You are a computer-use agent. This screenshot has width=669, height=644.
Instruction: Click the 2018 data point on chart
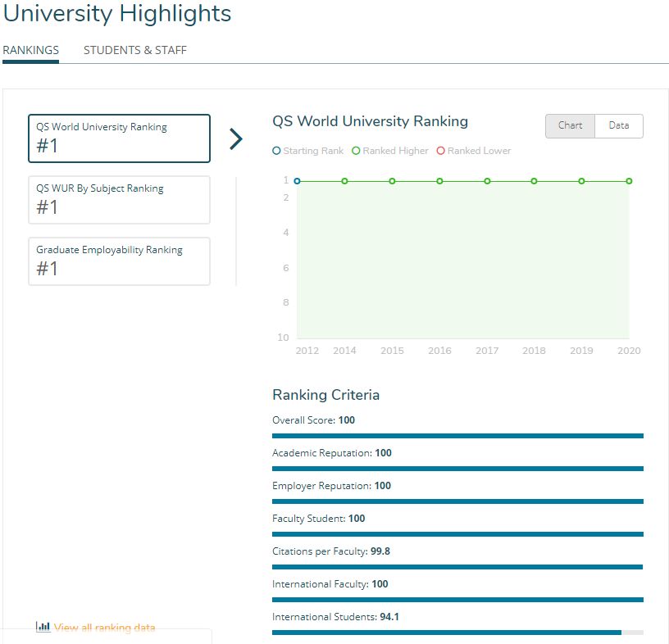click(x=535, y=181)
